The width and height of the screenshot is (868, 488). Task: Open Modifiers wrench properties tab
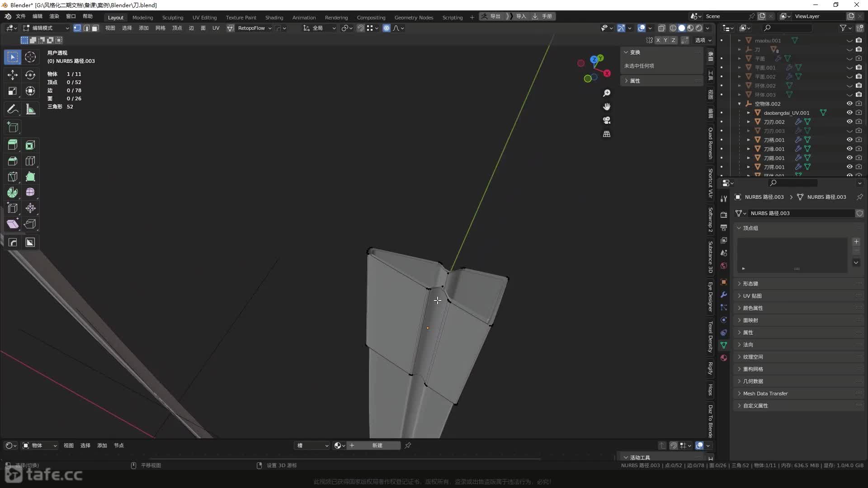click(724, 295)
